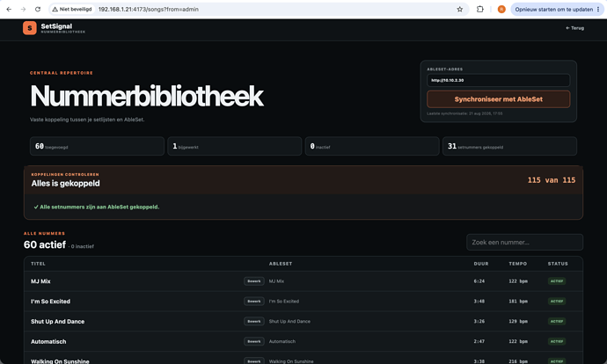Click 'Bewerk' button for MJ Mix

tap(254, 281)
